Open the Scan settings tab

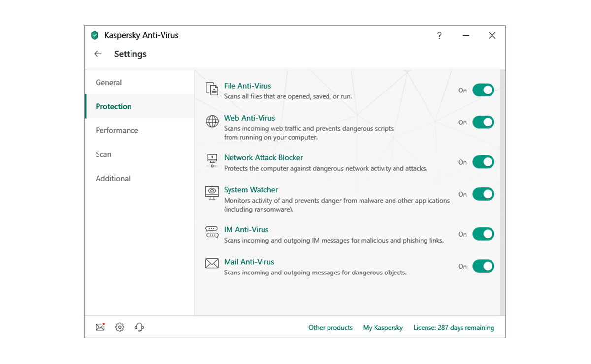pos(139,154)
